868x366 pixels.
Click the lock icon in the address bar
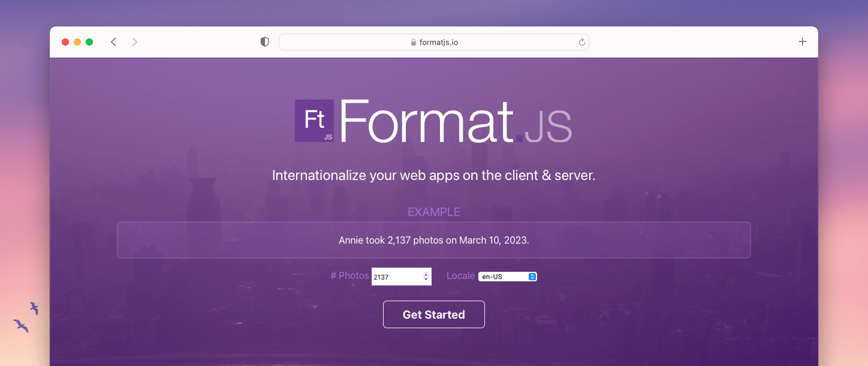pos(413,43)
